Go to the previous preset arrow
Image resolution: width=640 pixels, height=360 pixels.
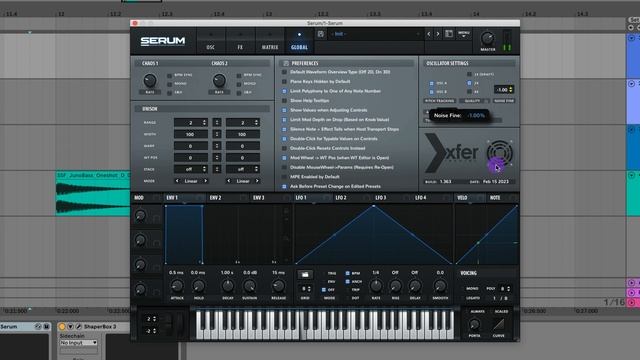coord(429,34)
